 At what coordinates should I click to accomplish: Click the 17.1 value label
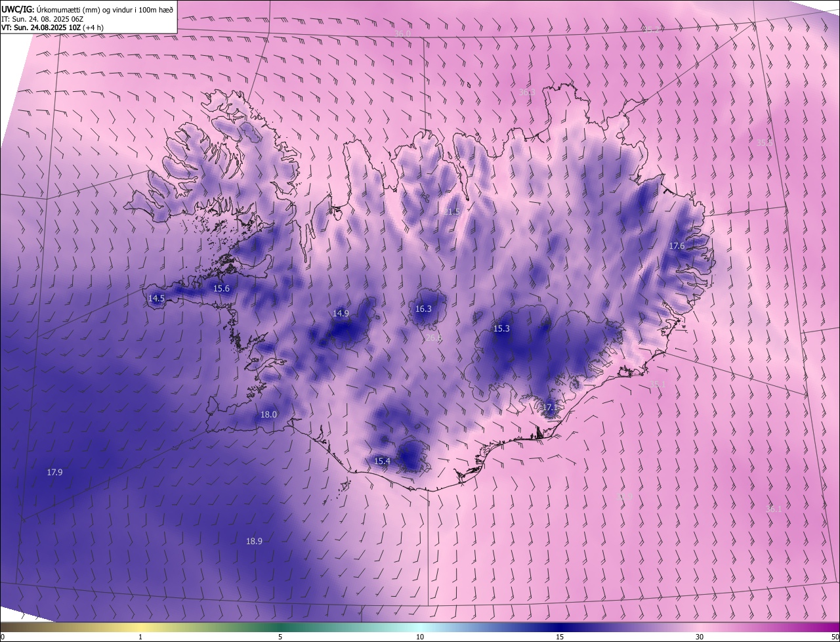(x=550, y=408)
